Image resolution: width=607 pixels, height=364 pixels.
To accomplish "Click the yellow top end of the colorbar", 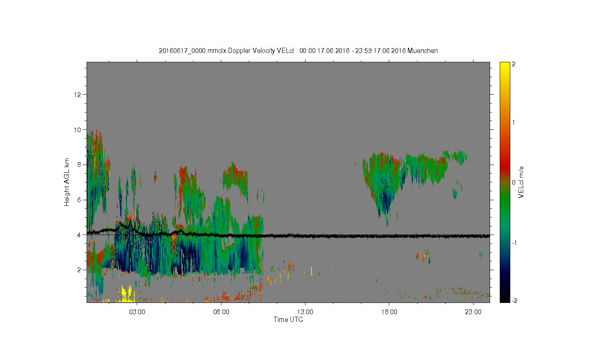I will [x=505, y=66].
